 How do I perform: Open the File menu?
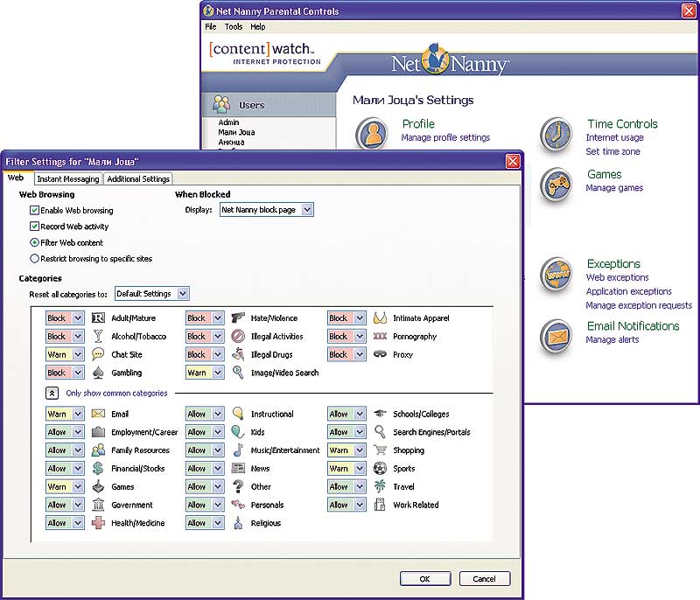210,27
